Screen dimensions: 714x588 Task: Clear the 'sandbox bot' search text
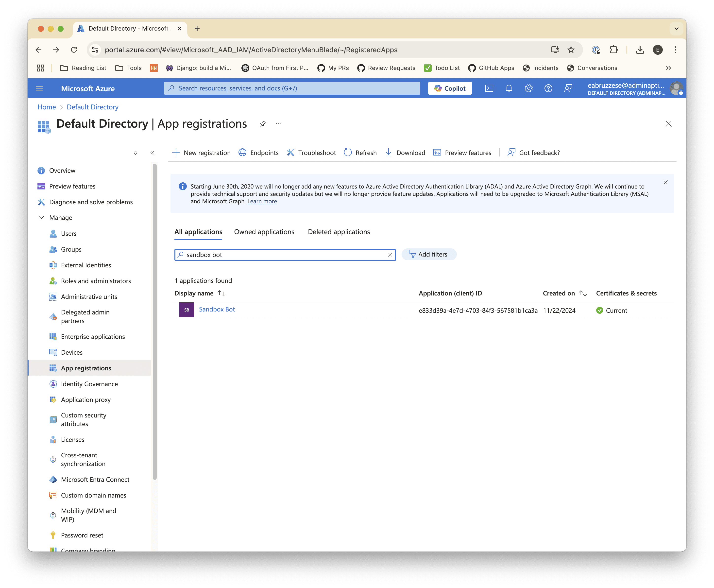coord(390,255)
